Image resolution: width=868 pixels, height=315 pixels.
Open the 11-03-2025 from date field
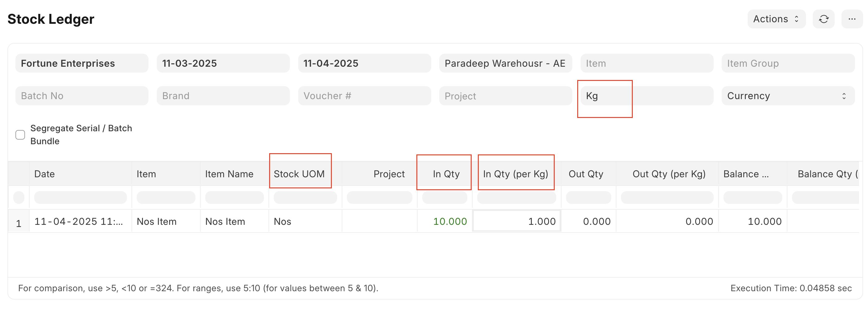223,63
